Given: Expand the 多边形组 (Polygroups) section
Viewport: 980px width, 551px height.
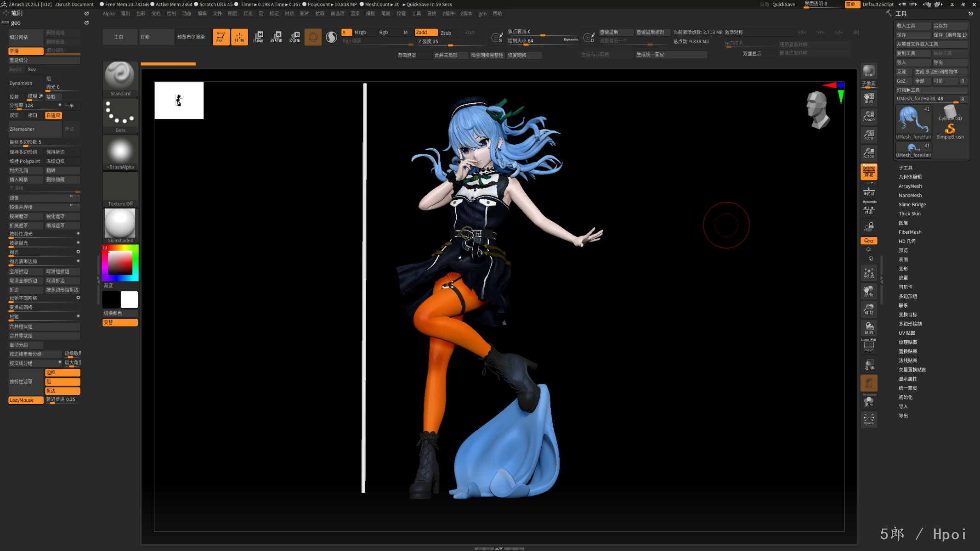Looking at the screenshot, I should tap(908, 296).
